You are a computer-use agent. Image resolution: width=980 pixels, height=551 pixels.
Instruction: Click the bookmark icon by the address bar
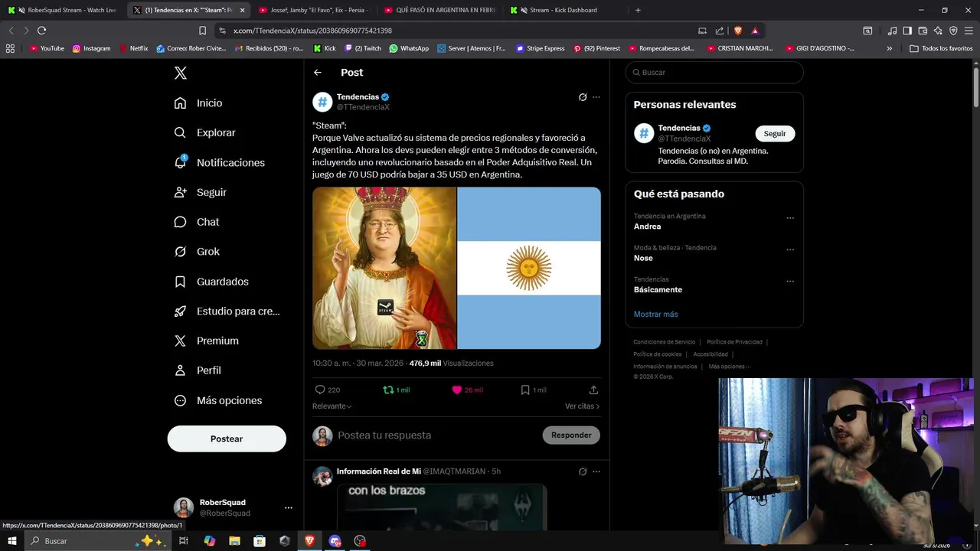(202, 31)
